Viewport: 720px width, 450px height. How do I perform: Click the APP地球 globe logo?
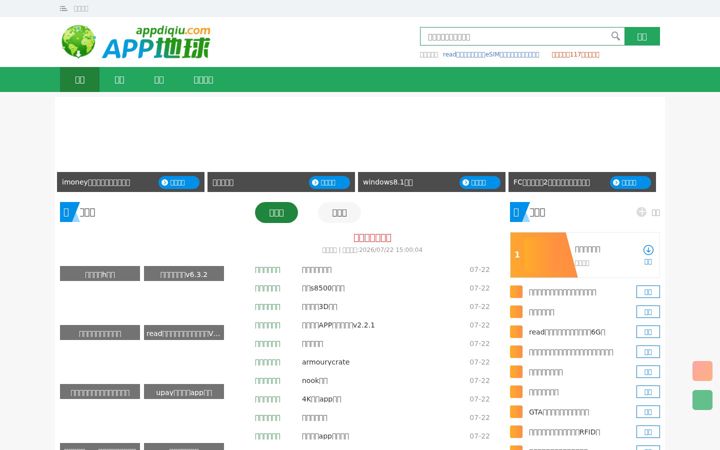point(135,42)
